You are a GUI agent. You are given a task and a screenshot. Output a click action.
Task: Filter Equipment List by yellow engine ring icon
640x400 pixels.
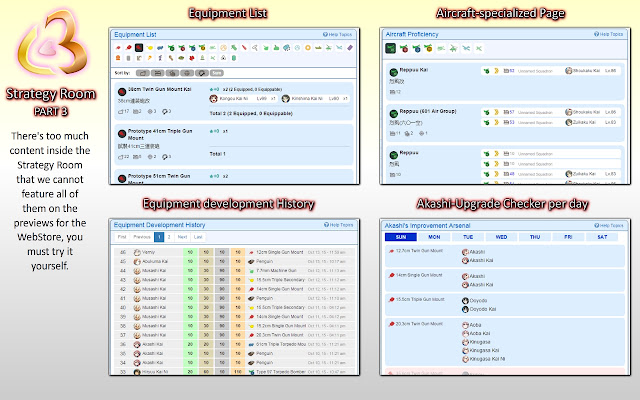coord(308,47)
